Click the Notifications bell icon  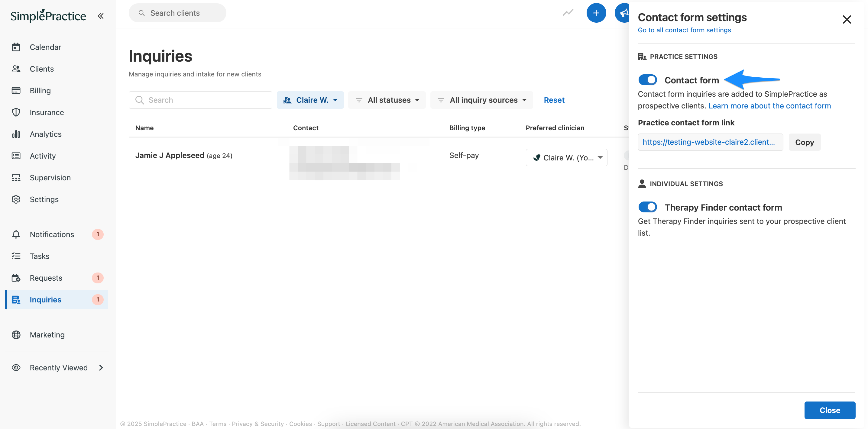pyautogui.click(x=16, y=234)
